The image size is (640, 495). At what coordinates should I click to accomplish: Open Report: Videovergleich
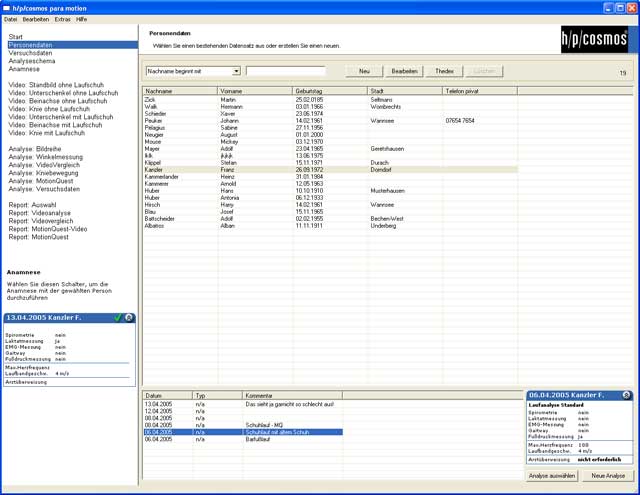tap(41, 221)
